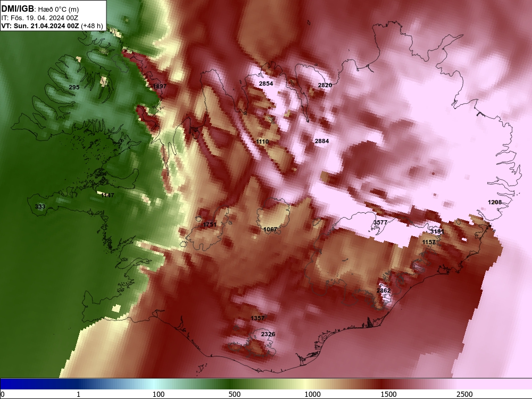Click the map value 333
The image size is (532, 399).
(40, 206)
